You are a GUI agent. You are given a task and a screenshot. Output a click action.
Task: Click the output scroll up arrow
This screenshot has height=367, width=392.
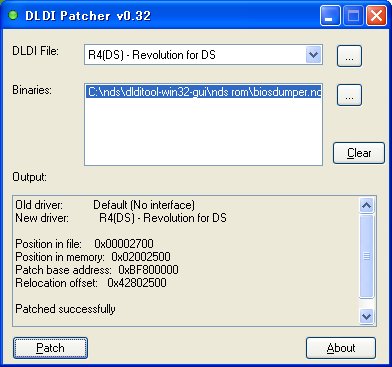point(366,205)
